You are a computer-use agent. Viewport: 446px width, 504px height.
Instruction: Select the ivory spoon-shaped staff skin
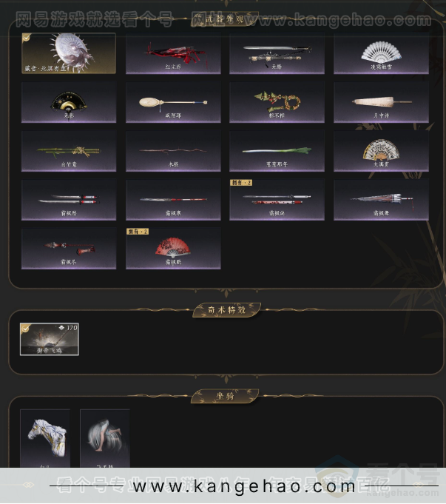[173, 103]
